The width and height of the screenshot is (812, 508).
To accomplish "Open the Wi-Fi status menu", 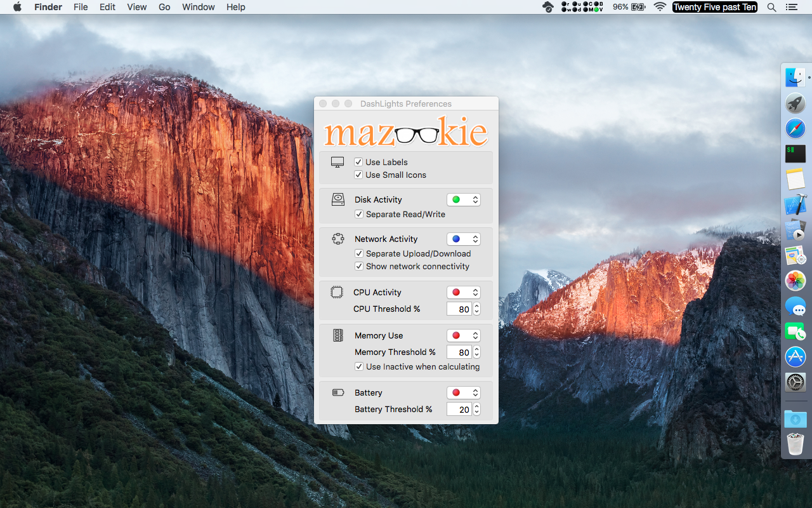I will [x=660, y=7].
